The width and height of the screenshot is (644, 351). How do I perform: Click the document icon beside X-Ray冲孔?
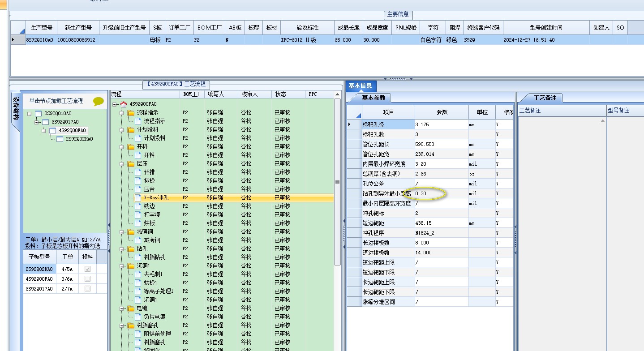[138, 197]
